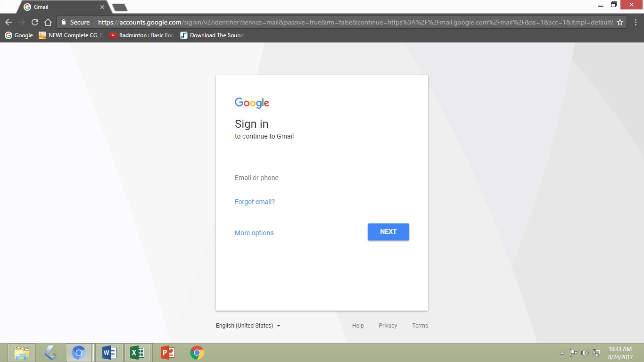
Task: Click the "Sign in" heading
Action: coord(252,124)
